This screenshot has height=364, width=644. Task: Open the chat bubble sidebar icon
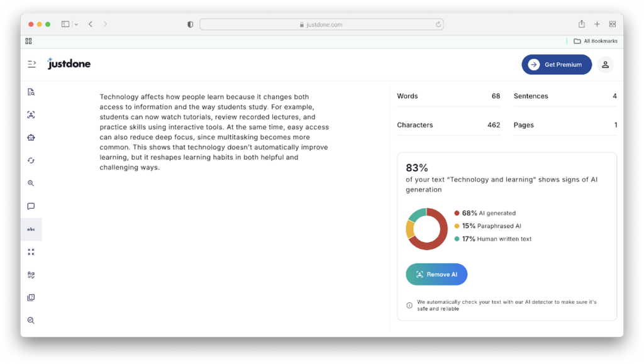(31, 206)
